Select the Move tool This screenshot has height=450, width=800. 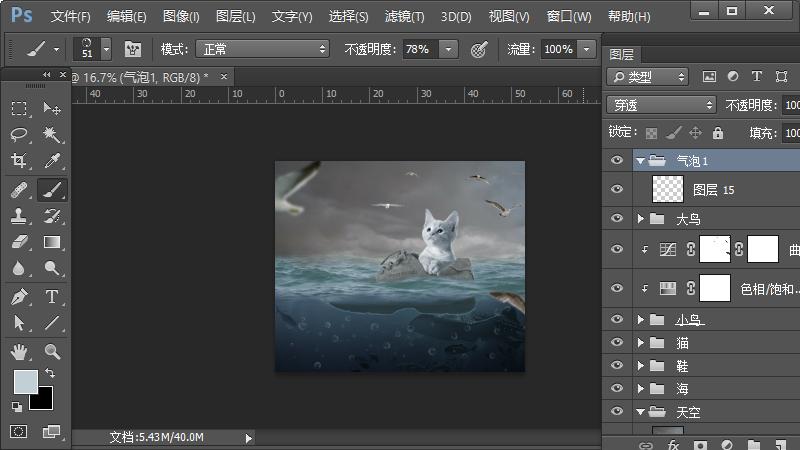52,108
